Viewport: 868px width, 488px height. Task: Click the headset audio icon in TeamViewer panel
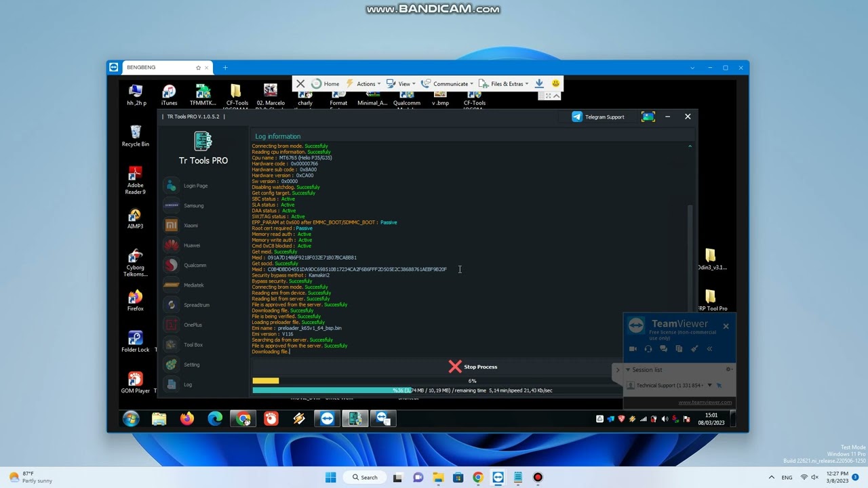coord(648,349)
